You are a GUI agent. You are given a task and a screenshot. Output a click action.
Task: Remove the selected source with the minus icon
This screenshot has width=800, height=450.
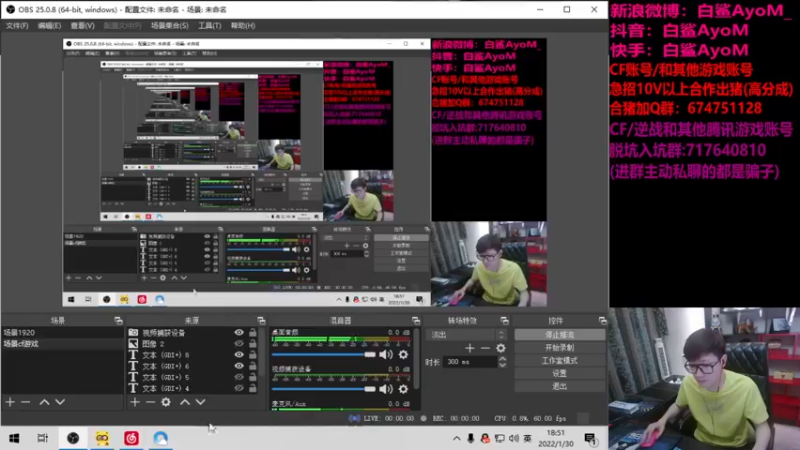(150, 402)
